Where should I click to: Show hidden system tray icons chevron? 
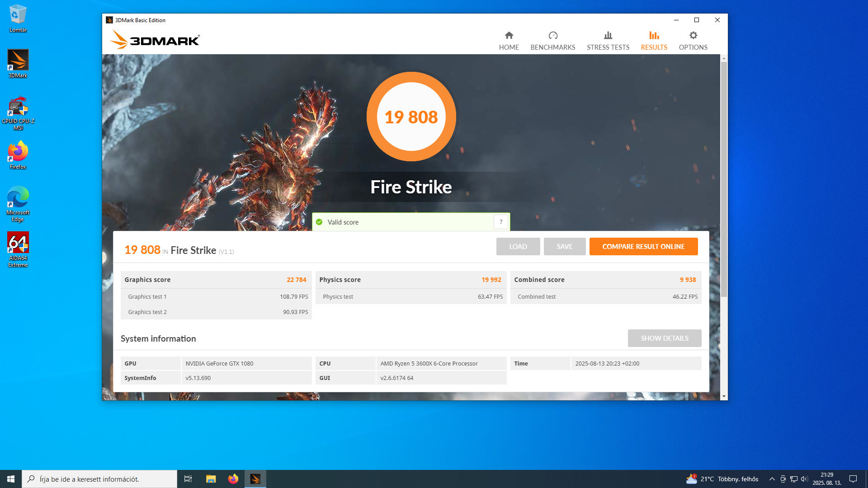click(x=772, y=479)
